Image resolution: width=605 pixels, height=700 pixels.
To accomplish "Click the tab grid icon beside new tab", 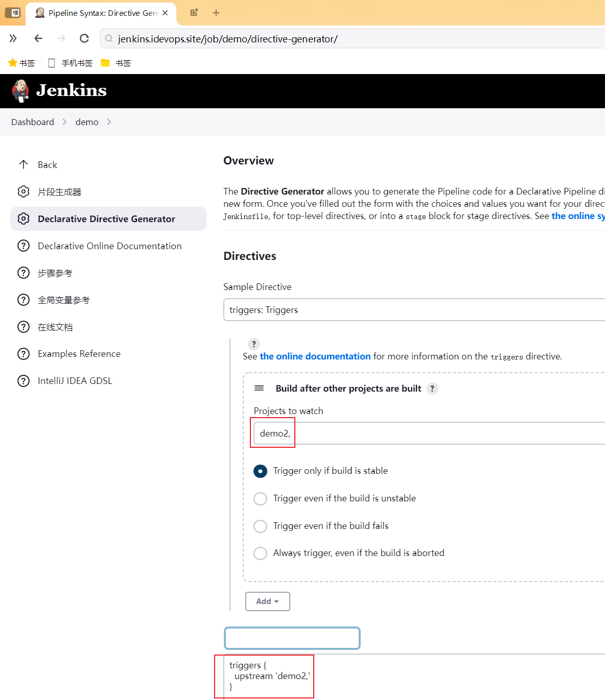I will point(194,13).
